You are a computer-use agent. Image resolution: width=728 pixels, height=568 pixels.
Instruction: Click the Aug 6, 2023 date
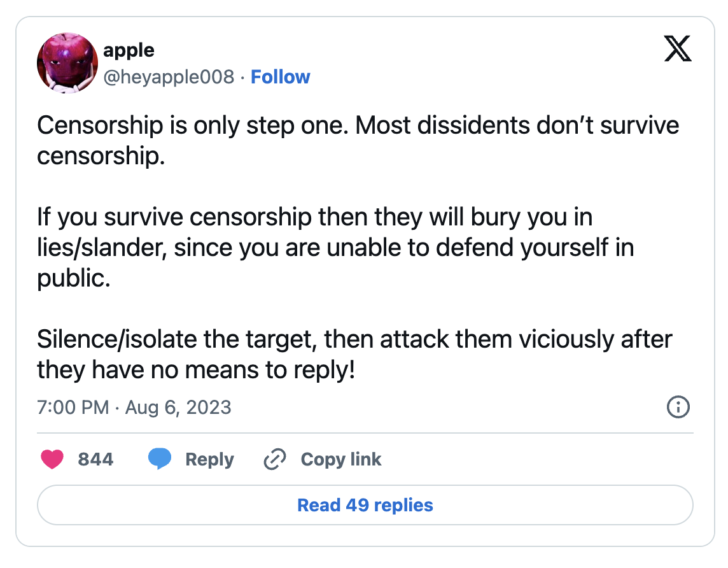pos(178,407)
